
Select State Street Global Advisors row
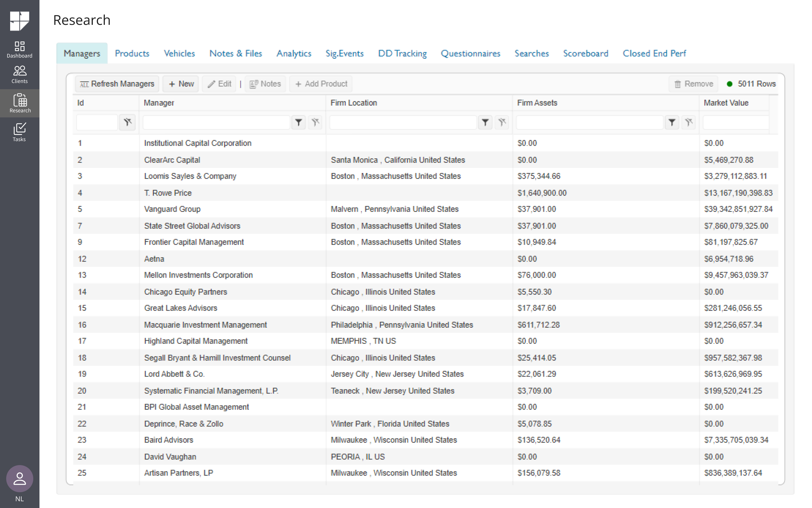[x=425, y=226]
